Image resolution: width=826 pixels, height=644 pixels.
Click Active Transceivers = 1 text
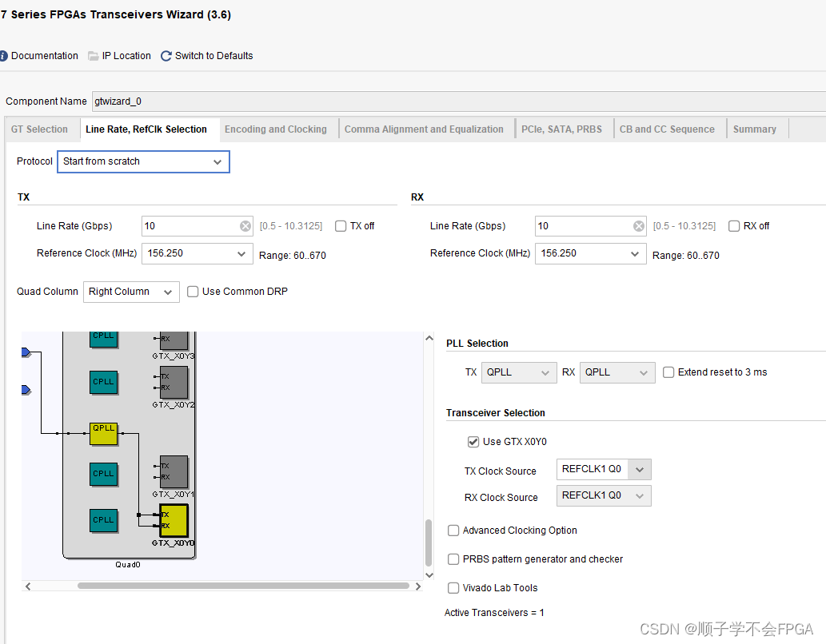pyautogui.click(x=494, y=613)
